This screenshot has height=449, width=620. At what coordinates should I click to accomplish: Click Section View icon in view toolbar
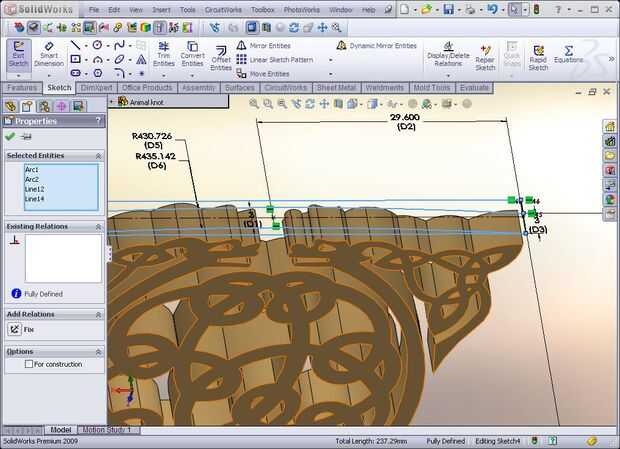[338, 104]
